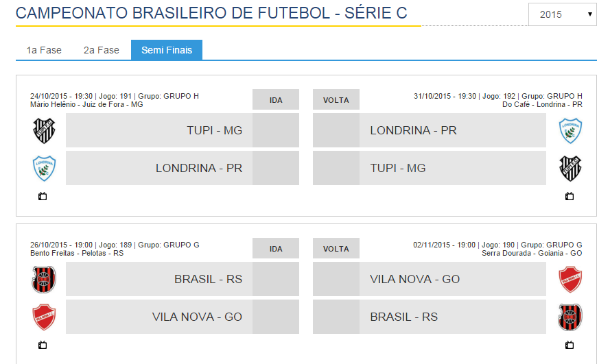The height and width of the screenshot is (364, 610).
Task: Click the Brasil-RS crest in game 189
Action: pyautogui.click(x=45, y=279)
